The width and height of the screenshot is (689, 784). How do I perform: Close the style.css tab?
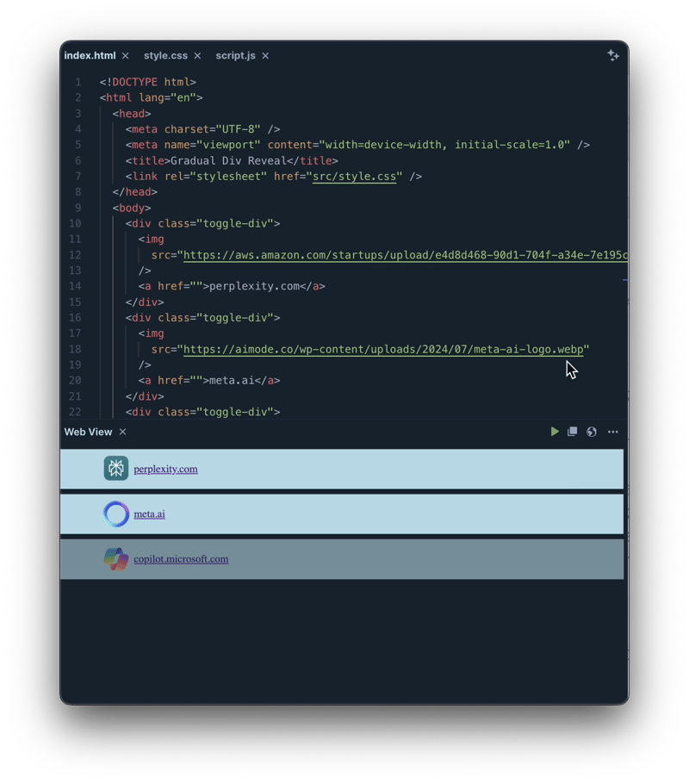[x=197, y=55]
